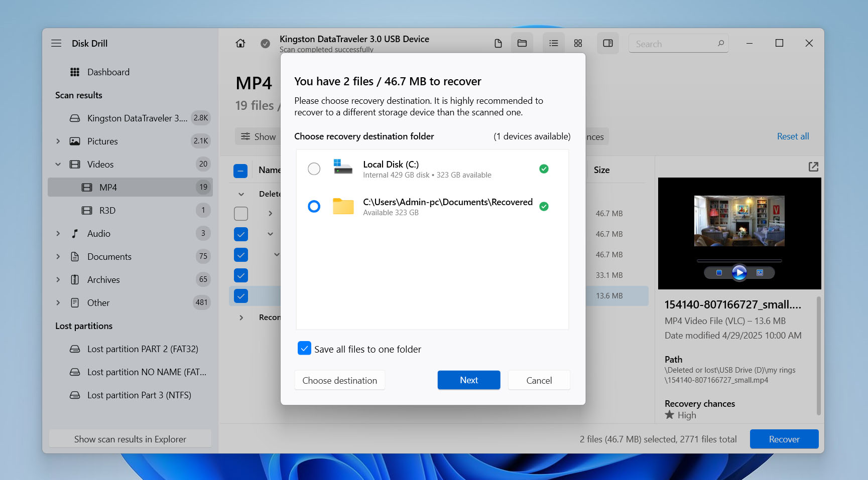The width and height of the screenshot is (868, 480).
Task: Click the R3D film icon
Action: coord(87,211)
